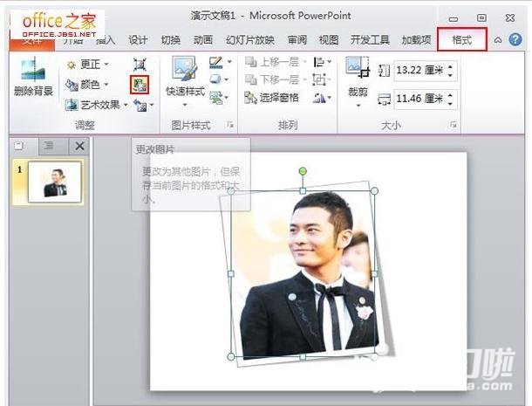Image resolution: width=532 pixels, height=406 pixels.
Task: Click the Change Picture icon
Action: pos(140,85)
